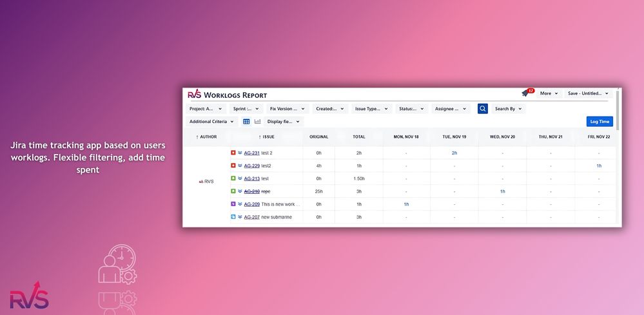
Task: Open the Assignee filter dropdown
Action: click(451, 109)
